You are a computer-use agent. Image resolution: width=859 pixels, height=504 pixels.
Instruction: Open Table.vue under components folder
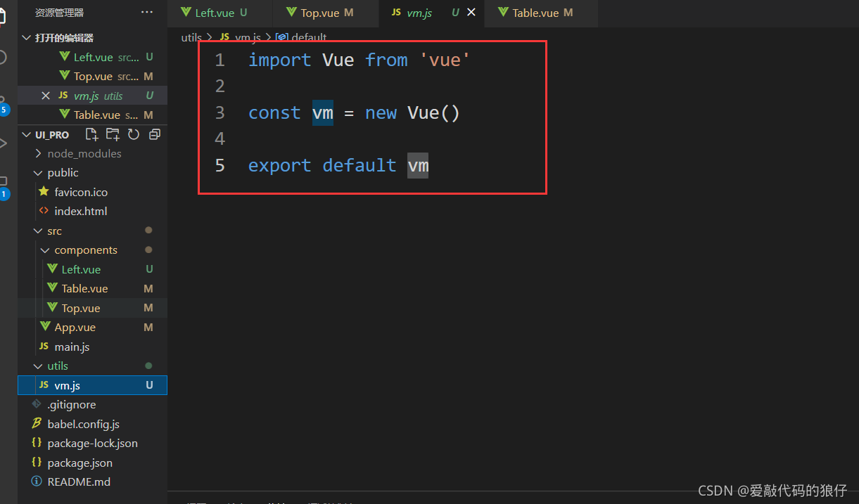pos(92,289)
